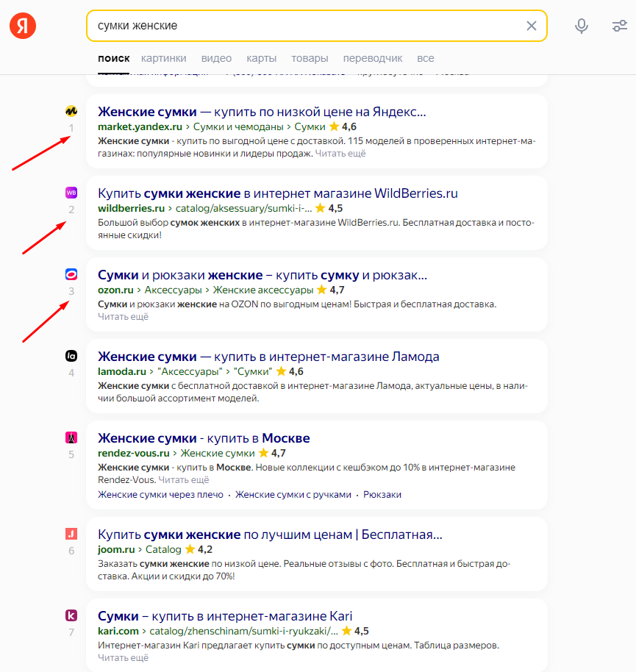The width and height of the screenshot is (636, 672).
Task: Open the 'карты' tab
Action: click(x=262, y=58)
